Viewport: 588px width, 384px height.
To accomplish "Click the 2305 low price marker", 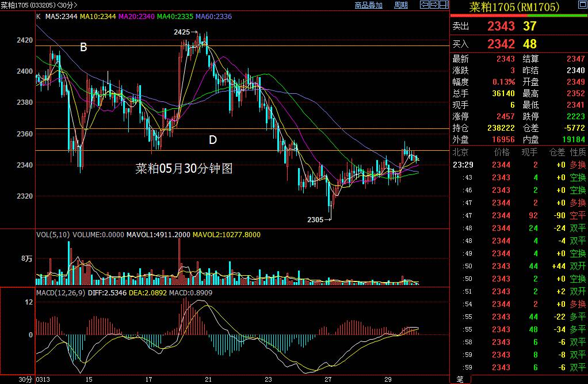I will (319, 219).
